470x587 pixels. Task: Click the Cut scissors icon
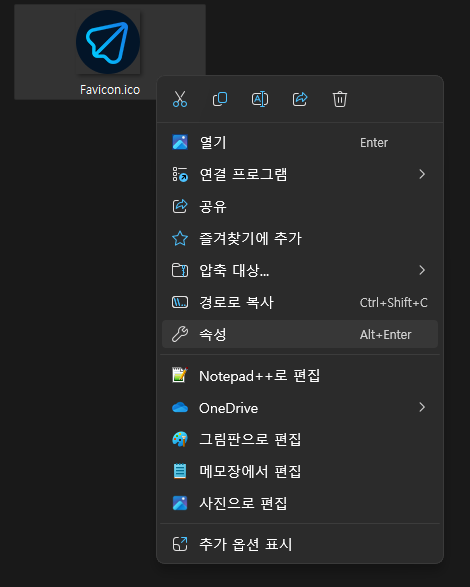(x=180, y=99)
